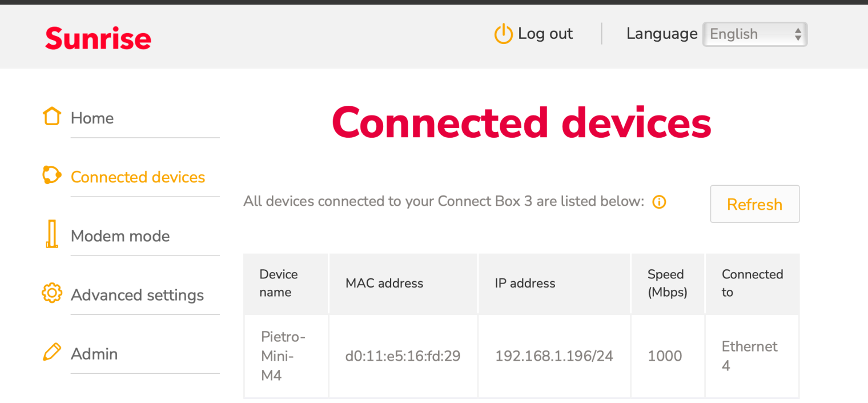This screenshot has height=403, width=868.
Task: Click the Home house icon
Action: (51, 116)
